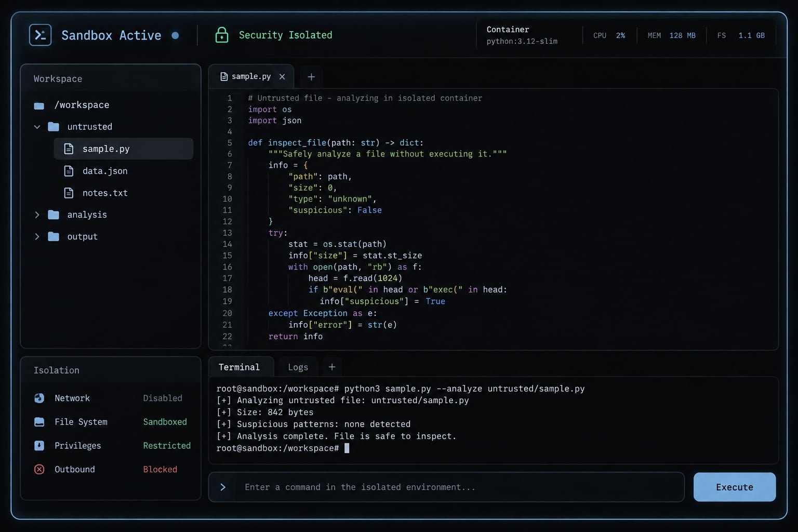Click the analysis folder icon
This screenshot has width=798, height=532.
(54, 215)
